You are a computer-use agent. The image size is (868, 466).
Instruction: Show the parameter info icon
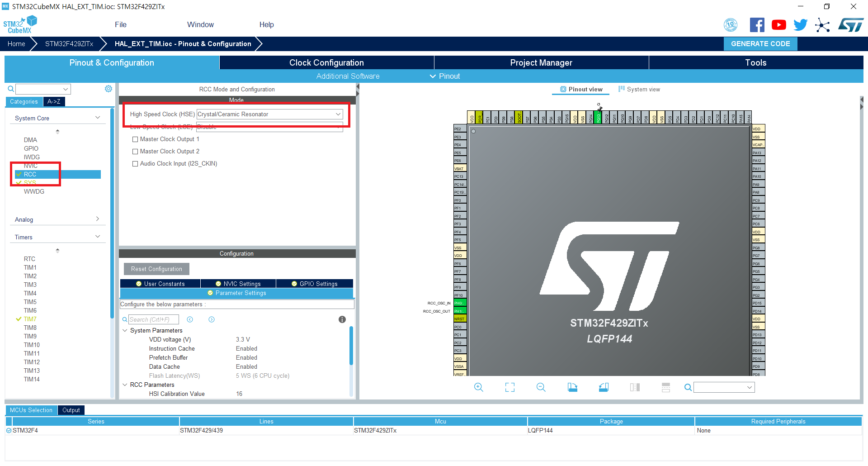click(342, 319)
